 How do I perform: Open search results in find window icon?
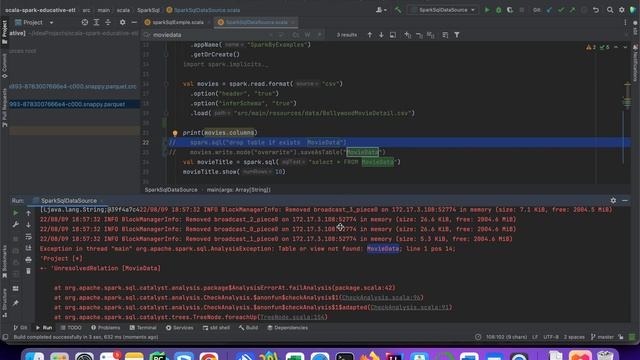(x=393, y=35)
